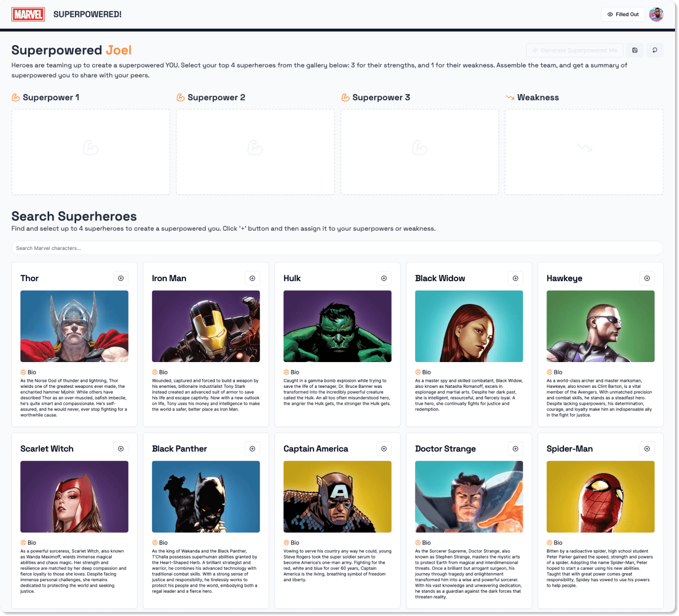Viewport: 679px width, 616px height.
Task: Click the Bio icon on Hawkeye card
Action: (549, 372)
